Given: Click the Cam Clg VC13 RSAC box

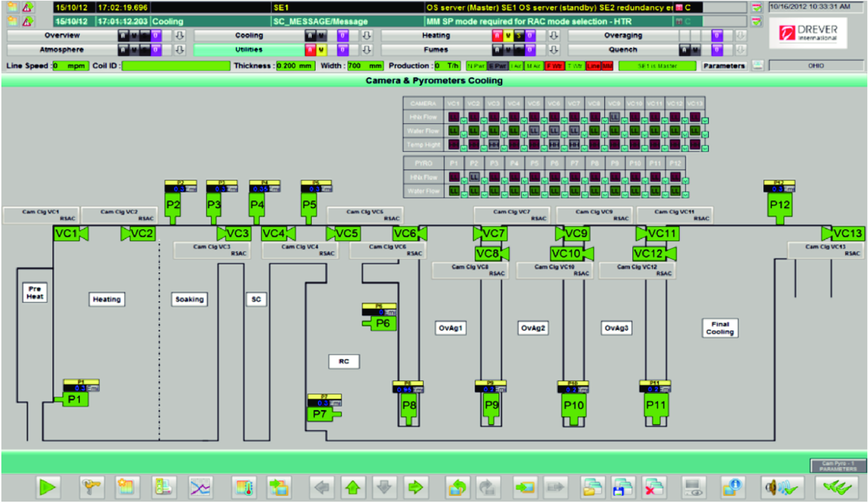Looking at the screenshot, I should 826,250.
